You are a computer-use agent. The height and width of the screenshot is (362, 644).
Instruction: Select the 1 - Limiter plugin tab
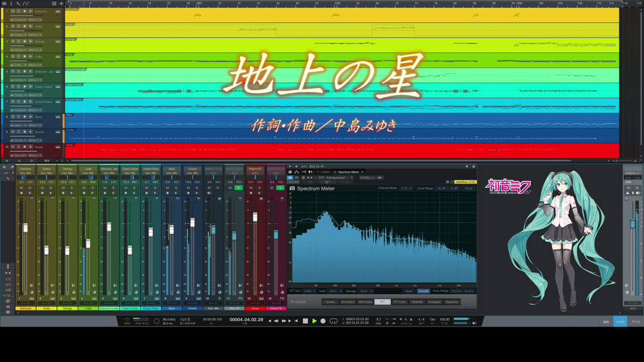pyautogui.click(x=323, y=172)
